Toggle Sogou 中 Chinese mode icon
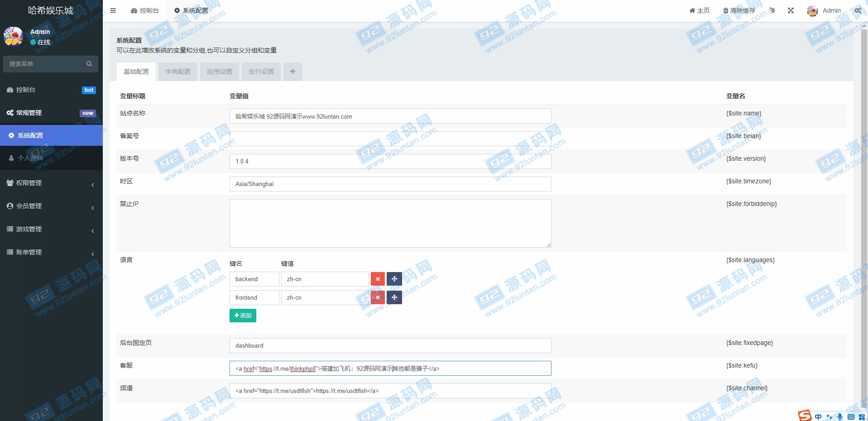Image resolution: width=868 pixels, height=421 pixels. [818, 417]
